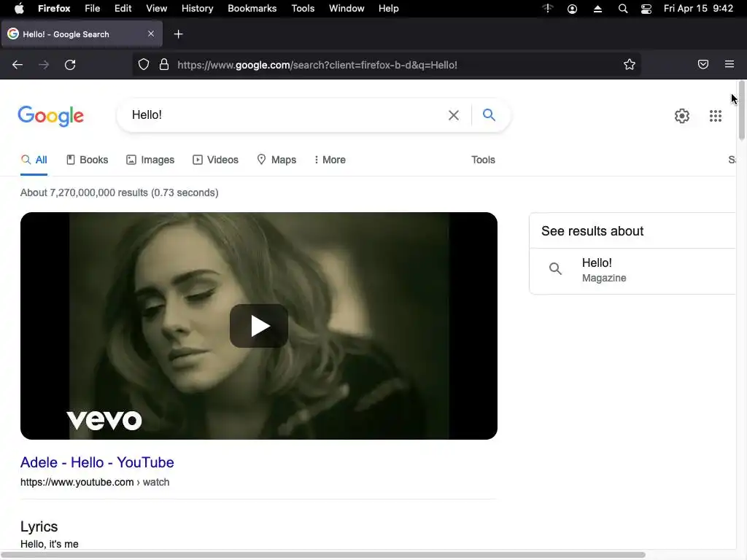
Task: Open the History menu
Action: 197,9
